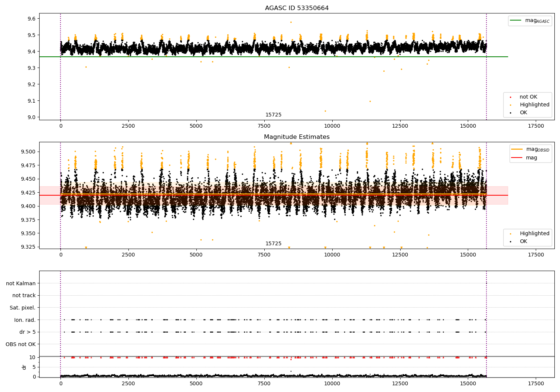Click the "AGASC ID 53350664" plot title

click(297, 8)
